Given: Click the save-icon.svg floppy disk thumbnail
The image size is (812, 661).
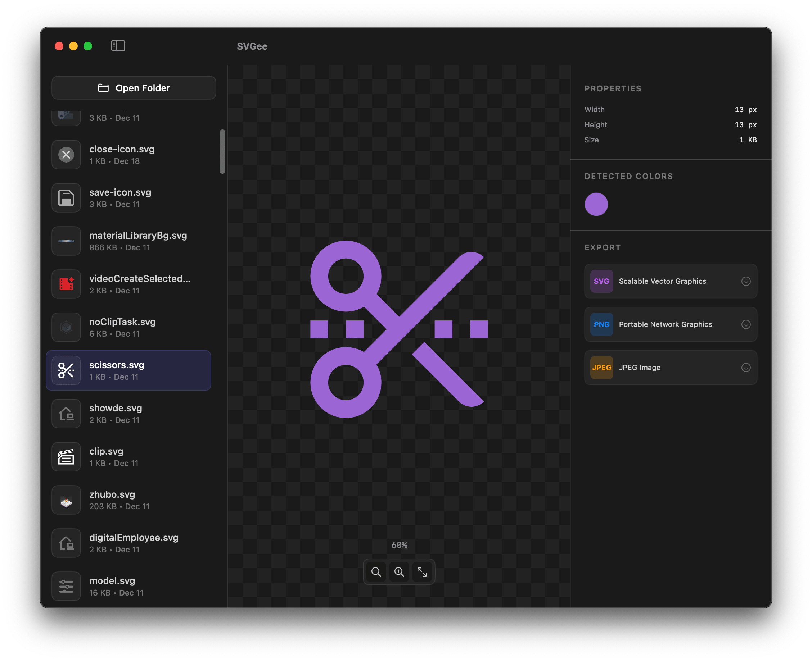Looking at the screenshot, I should [x=66, y=197].
